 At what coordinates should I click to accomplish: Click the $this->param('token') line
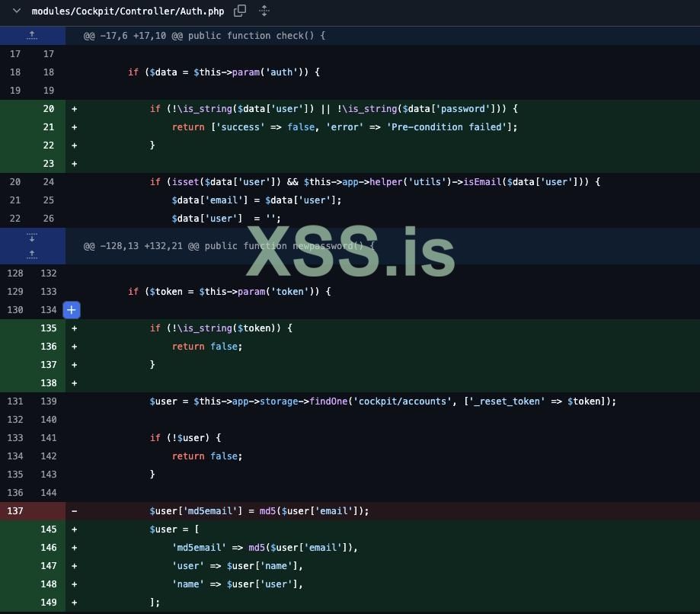pos(229,292)
